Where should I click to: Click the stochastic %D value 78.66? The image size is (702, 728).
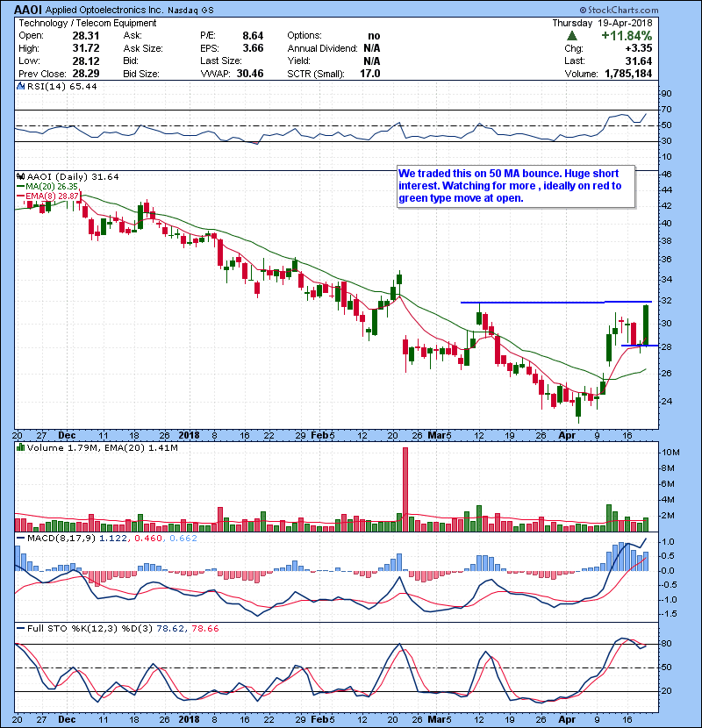click(204, 629)
